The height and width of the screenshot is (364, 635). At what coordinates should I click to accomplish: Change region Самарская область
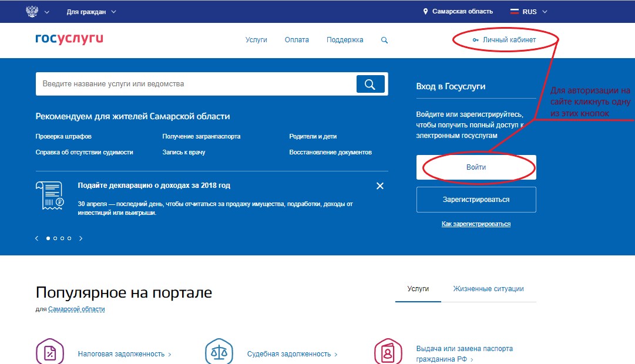point(462,11)
